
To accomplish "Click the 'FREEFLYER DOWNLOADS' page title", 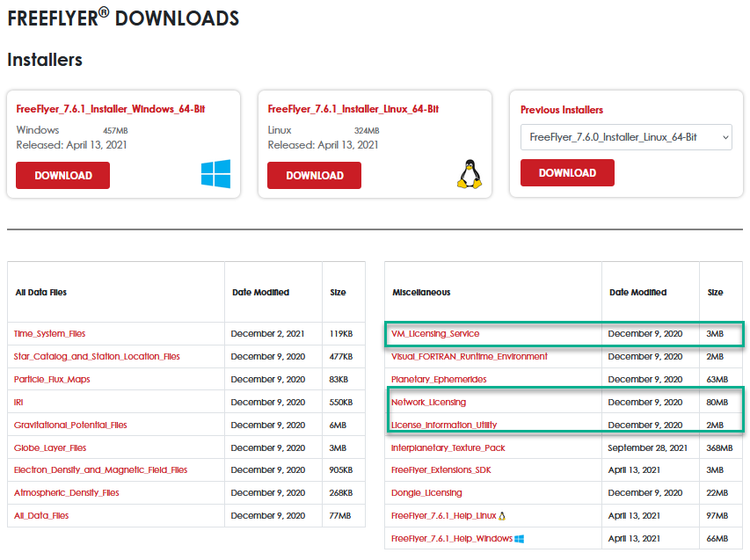I will pyautogui.click(x=123, y=18).
